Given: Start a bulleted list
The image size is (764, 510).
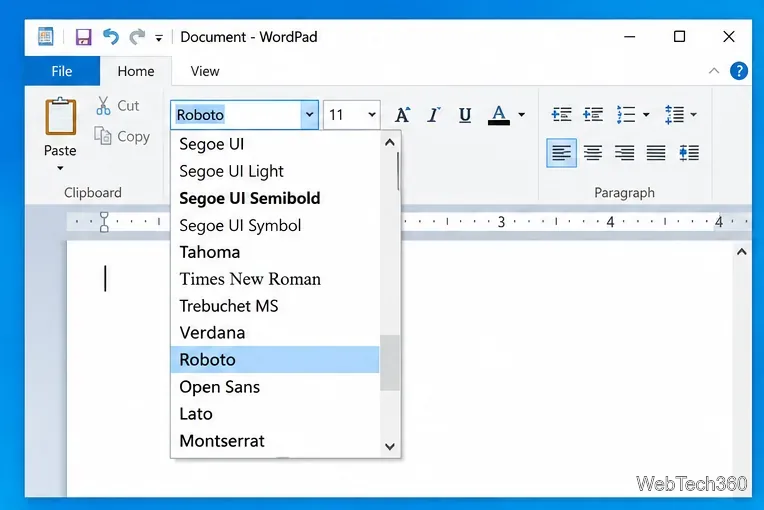Looking at the screenshot, I should [x=626, y=114].
